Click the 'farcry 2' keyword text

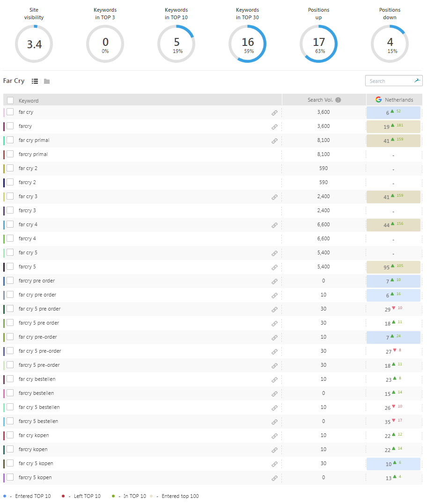pyautogui.click(x=27, y=182)
